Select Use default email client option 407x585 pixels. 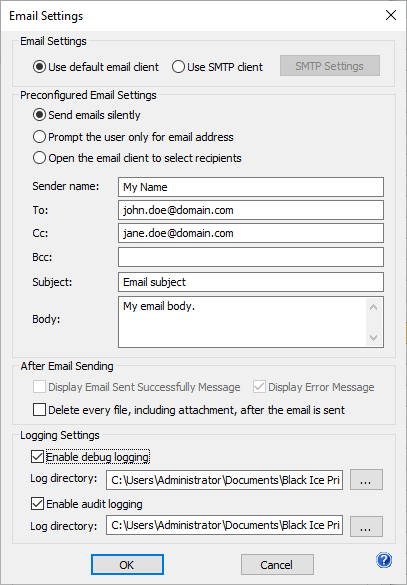tap(96, 67)
